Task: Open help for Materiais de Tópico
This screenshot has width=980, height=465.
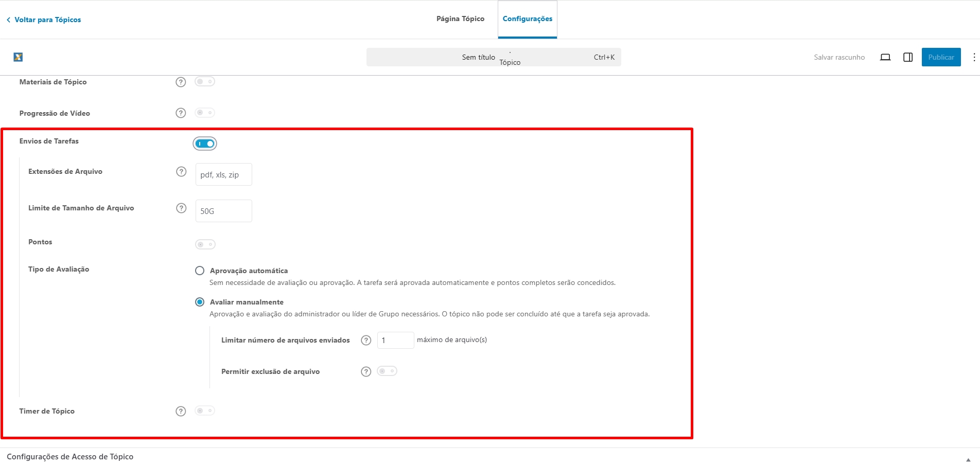Action: pos(181,82)
